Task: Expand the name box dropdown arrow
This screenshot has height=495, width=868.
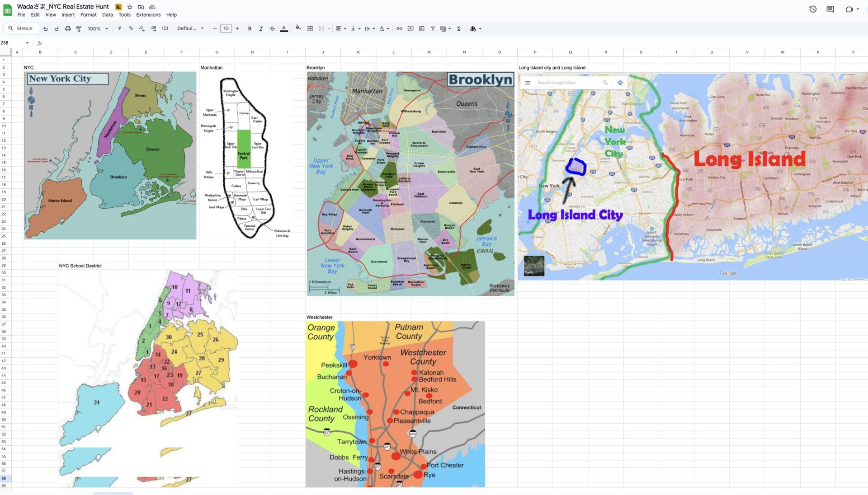Action: (x=27, y=43)
